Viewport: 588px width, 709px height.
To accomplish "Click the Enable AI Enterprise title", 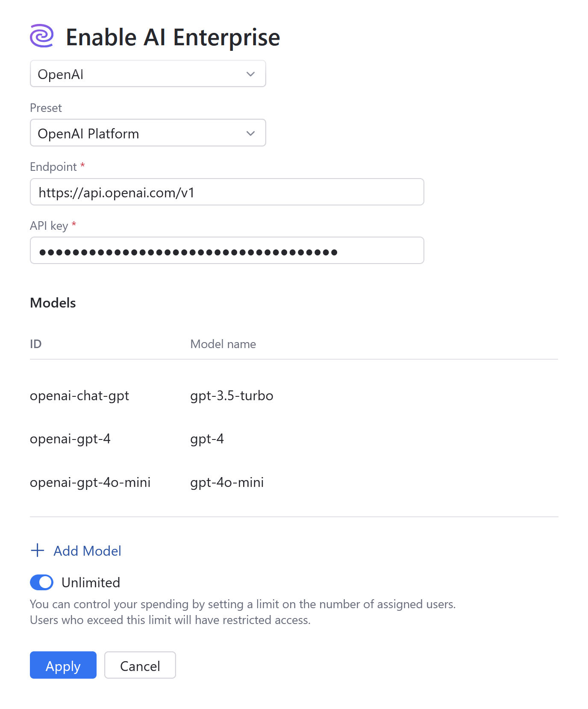I will (x=173, y=37).
